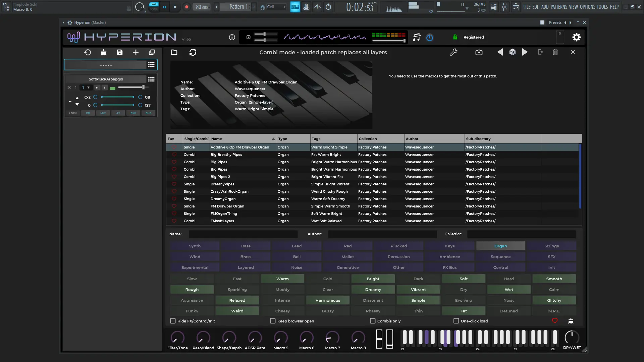Open the Presets dropdown in plugin header

coord(555,22)
